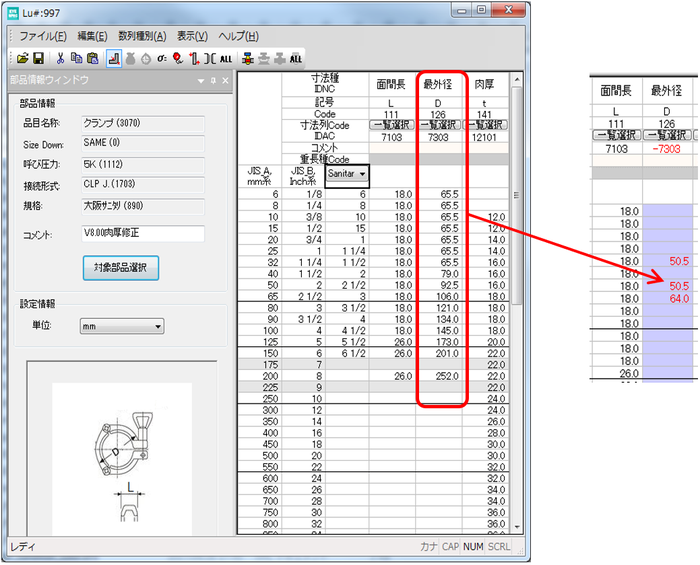Click the scissors cut icon
Screen dimensions: 700x565
tap(60, 59)
